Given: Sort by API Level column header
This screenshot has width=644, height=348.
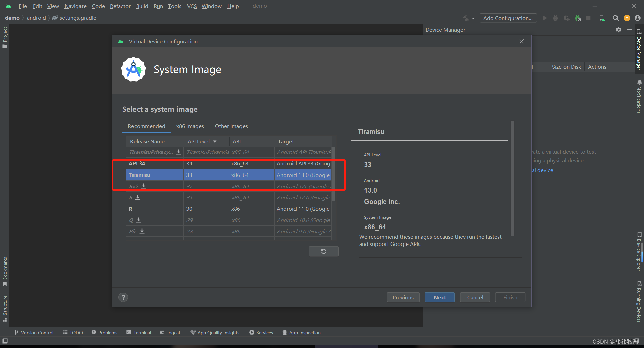Looking at the screenshot, I should click(x=206, y=141).
